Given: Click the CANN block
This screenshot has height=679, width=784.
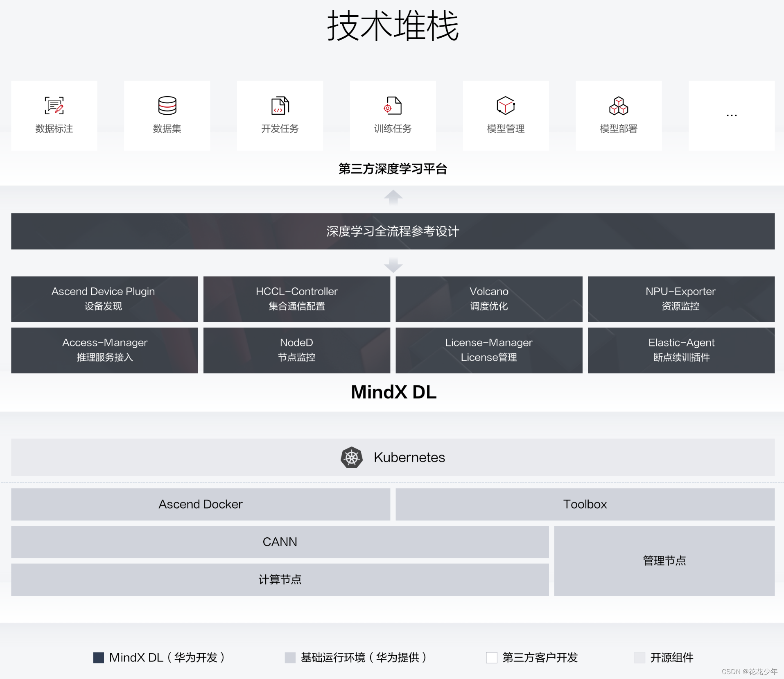Looking at the screenshot, I should (280, 542).
